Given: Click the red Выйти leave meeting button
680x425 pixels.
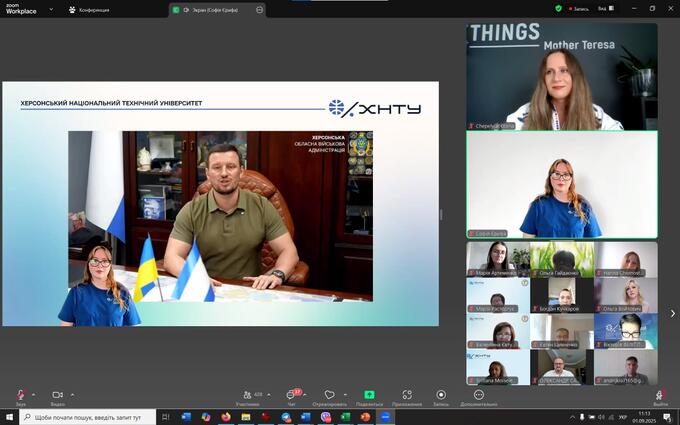Looking at the screenshot, I should click(660, 396).
